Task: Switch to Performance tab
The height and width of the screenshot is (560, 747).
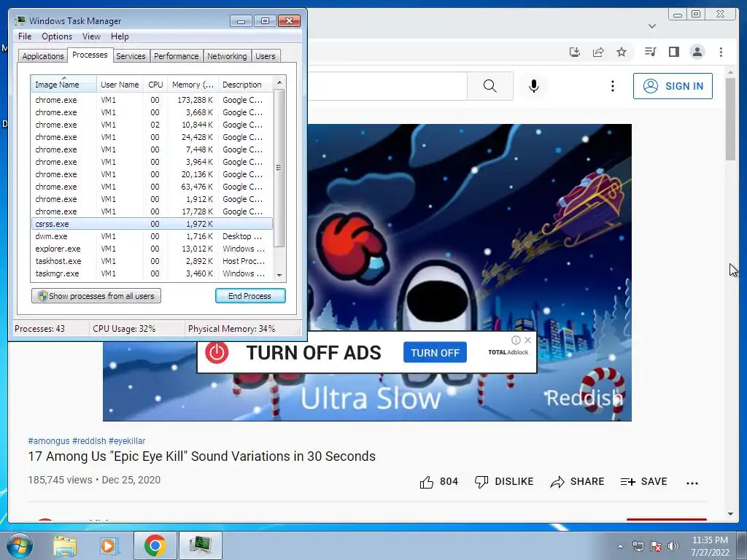Action: [x=177, y=56]
